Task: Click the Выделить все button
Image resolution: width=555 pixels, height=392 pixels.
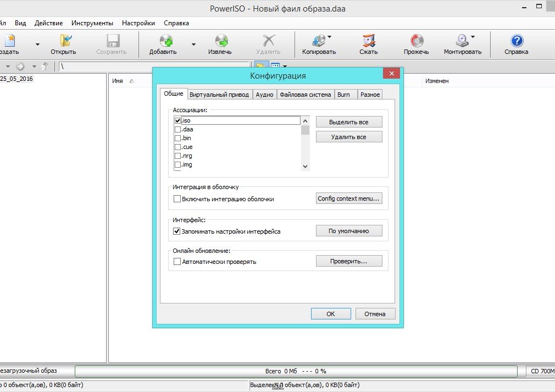Action: click(x=349, y=122)
